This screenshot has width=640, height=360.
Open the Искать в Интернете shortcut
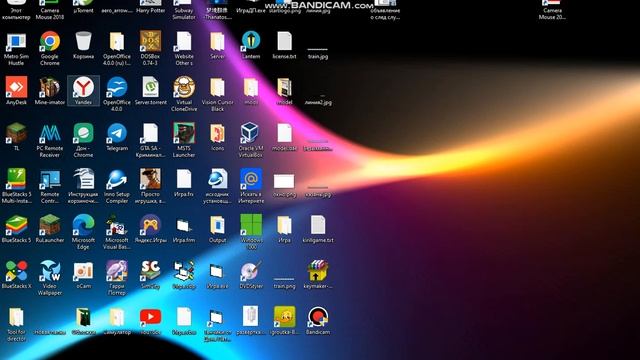coord(251,186)
